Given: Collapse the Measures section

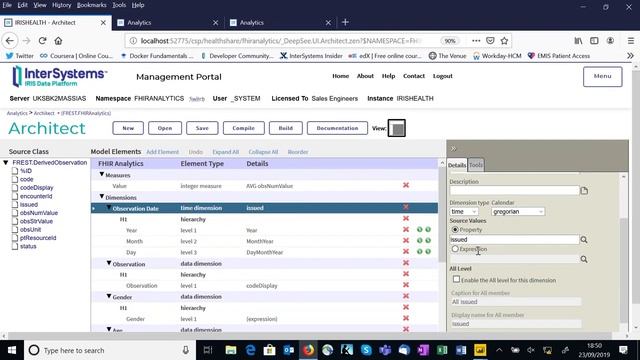Looking at the screenshot, I should [102, 174].
